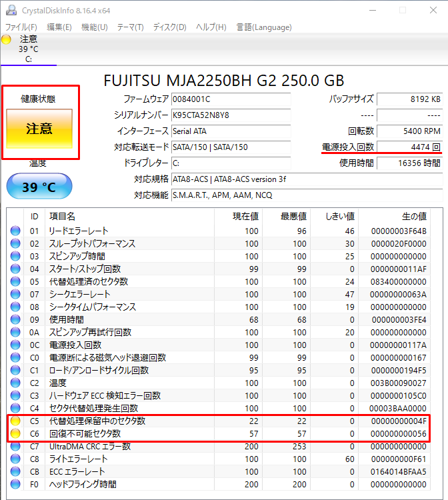Select the 代替処理済のセクタ数 attribute row

[x=219, y=281]
